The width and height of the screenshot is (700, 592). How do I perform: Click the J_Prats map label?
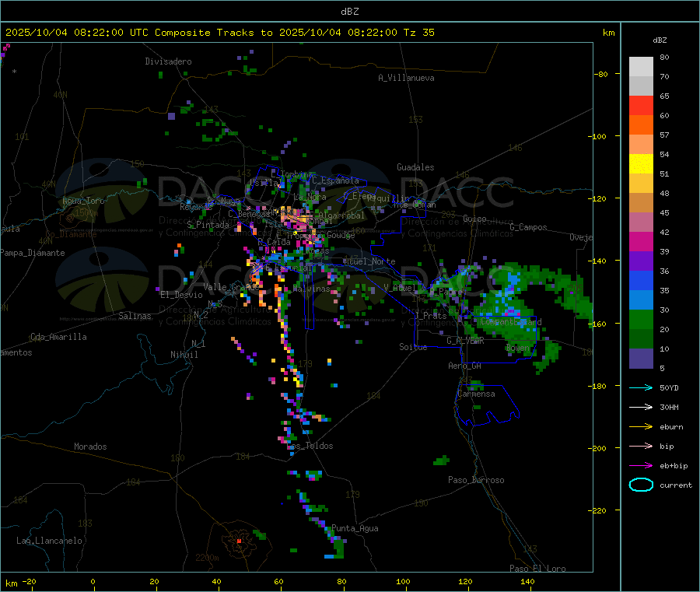[x=430, y=315]
